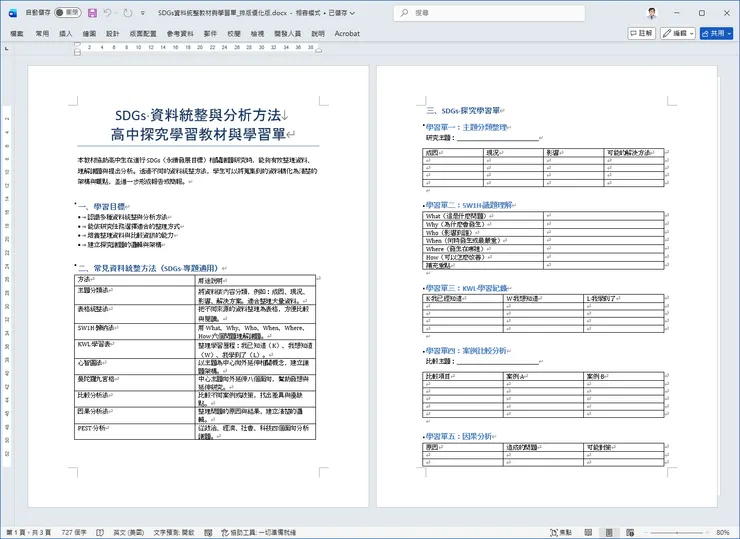Open the Customize Quick Access Toolbar dropdown

pyautogui.click(x=143, y=13)
